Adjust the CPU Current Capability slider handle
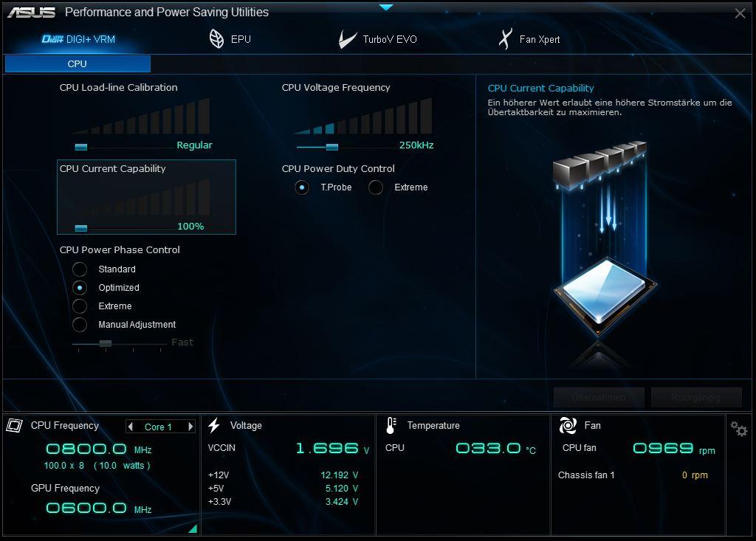The image size is (756, 541). coord(81,227)
